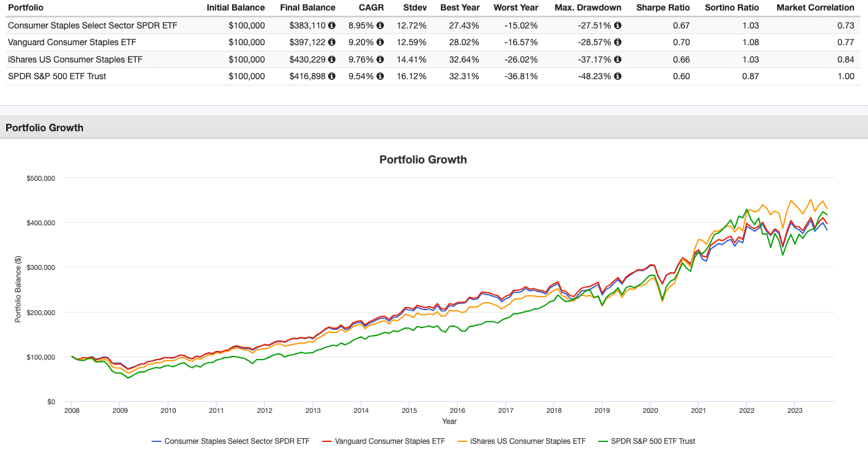Click the Portfolio Growth chart title
868x450 pixels.
point(423,160)
